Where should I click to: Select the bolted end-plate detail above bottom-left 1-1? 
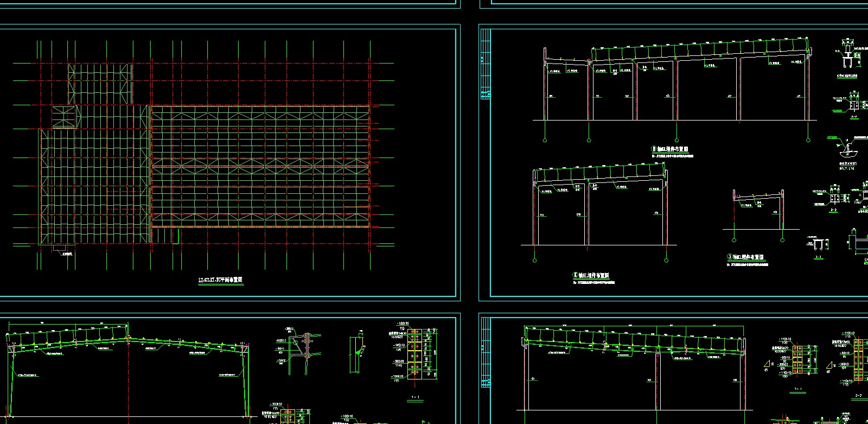[x=415, y=354]
